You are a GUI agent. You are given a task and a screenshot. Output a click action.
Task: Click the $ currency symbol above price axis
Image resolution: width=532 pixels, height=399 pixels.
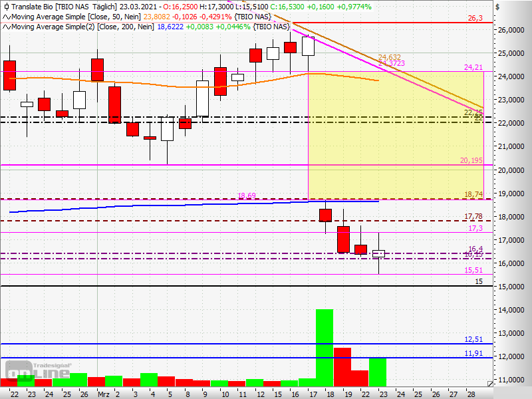pyautogui.click(x=497, y=7)
